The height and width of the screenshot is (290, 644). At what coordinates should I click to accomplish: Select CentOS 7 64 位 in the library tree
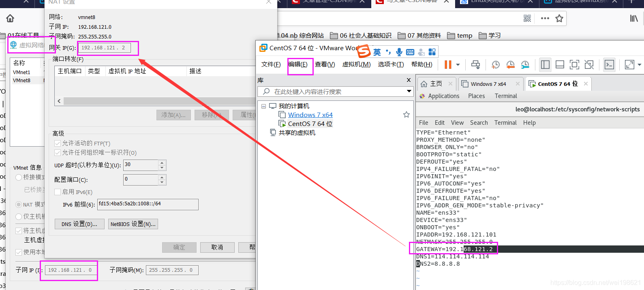pos(310,124)
